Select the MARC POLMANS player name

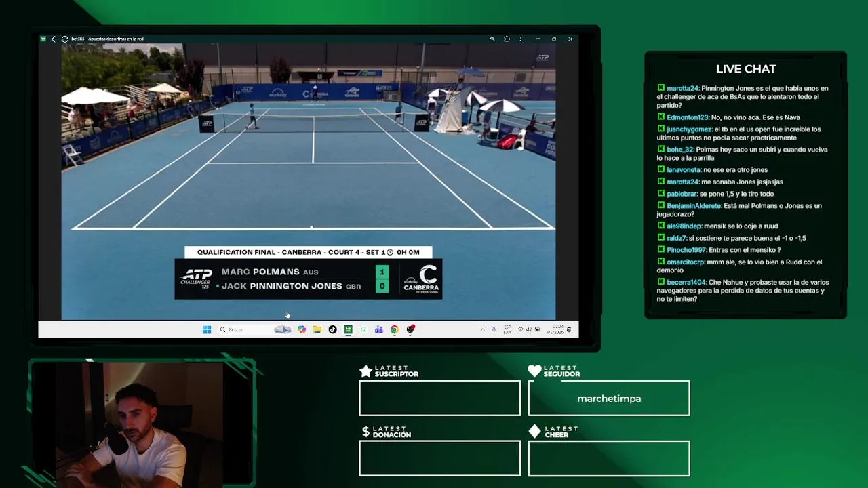[260, 272]
